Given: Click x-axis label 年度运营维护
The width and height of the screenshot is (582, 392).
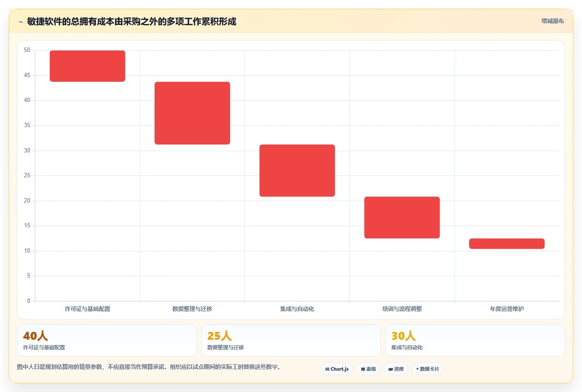Looking at the screenshot, I should point(507,309).
